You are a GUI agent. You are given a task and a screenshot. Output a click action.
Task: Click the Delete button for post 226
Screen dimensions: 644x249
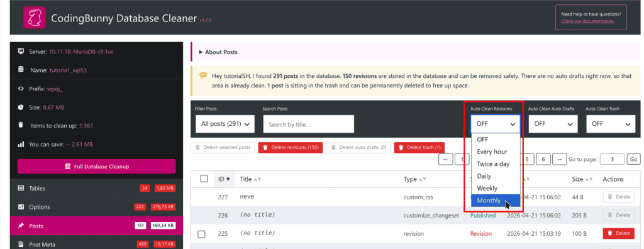[619, 215]
